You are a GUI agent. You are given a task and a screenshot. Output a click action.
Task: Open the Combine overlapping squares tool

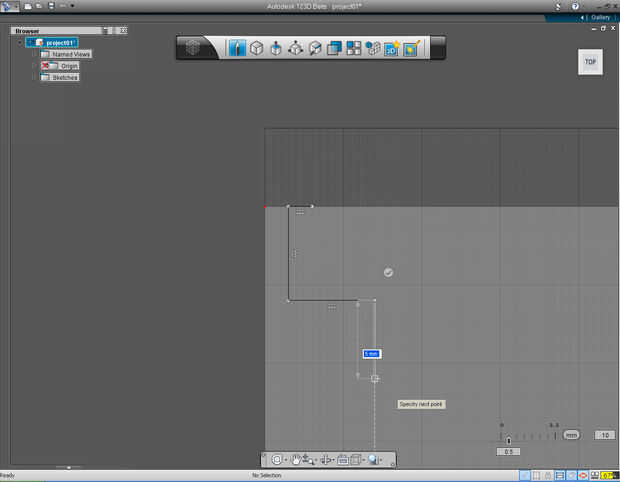[334, 48]
